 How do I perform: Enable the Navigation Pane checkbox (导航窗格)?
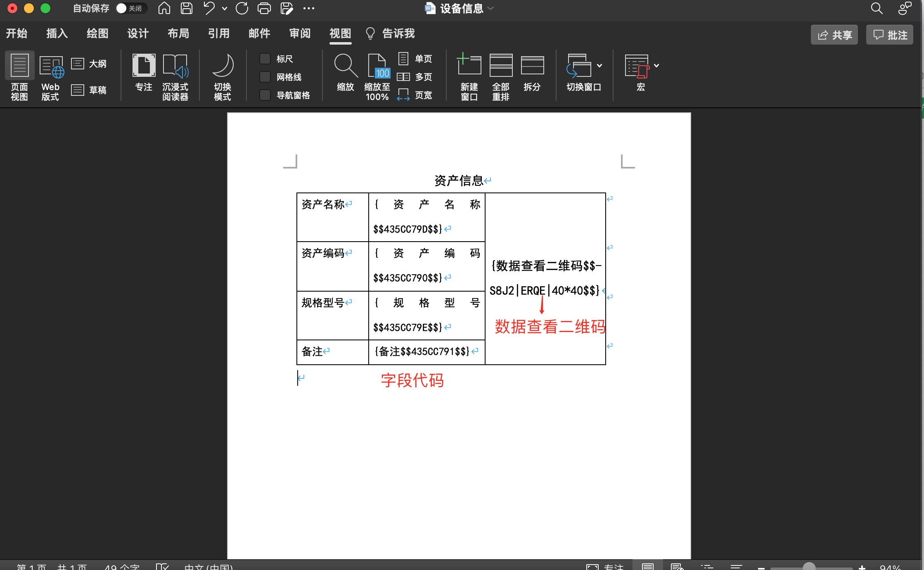[265, 95]
